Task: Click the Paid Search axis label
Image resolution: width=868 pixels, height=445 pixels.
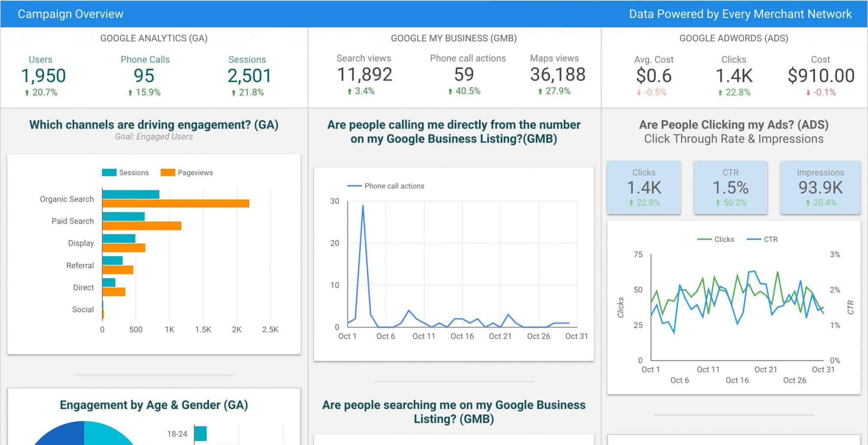Action: (x=73, y=221)
